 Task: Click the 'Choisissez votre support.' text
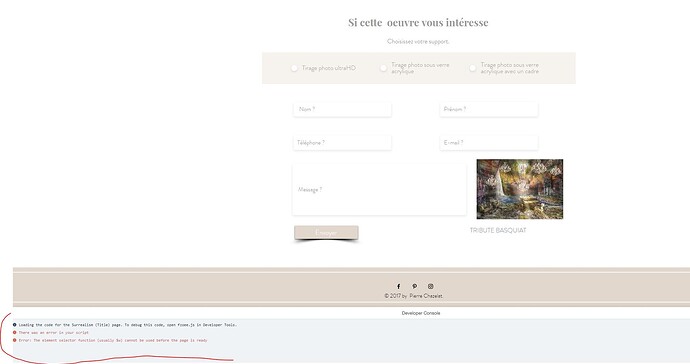pyautogui.click(x=418, y=41)
